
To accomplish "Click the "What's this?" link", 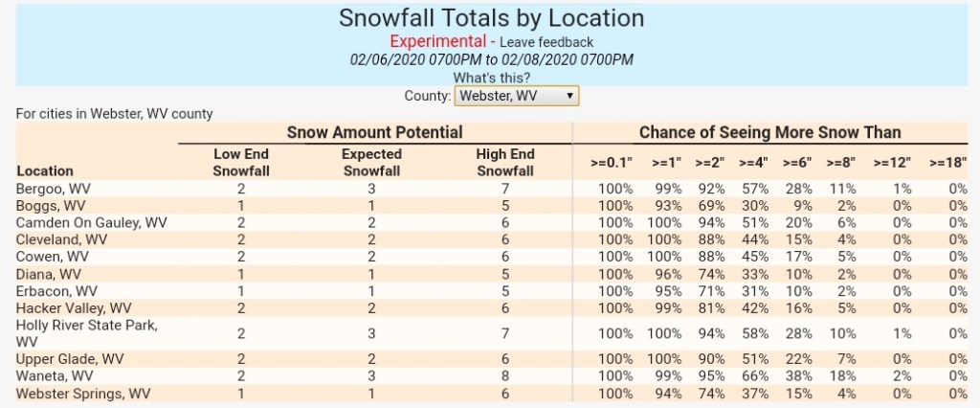I will pyautogui.click(x=489, y=78).
